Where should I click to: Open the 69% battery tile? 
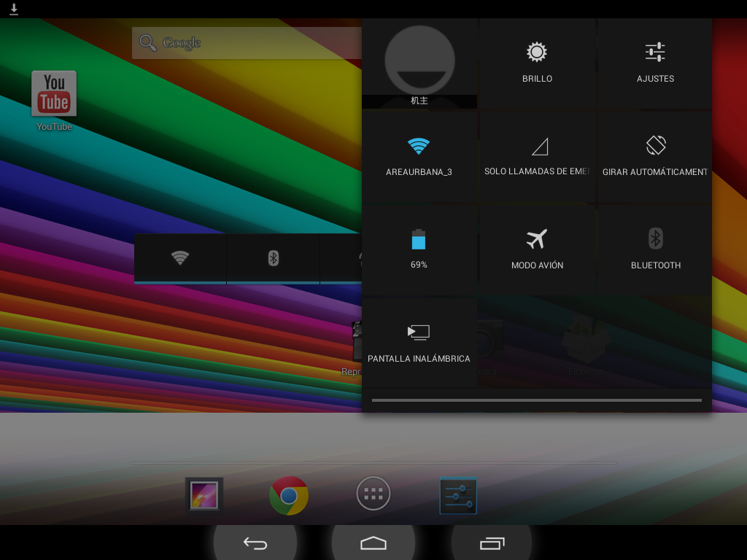click(x=419, y=249)
